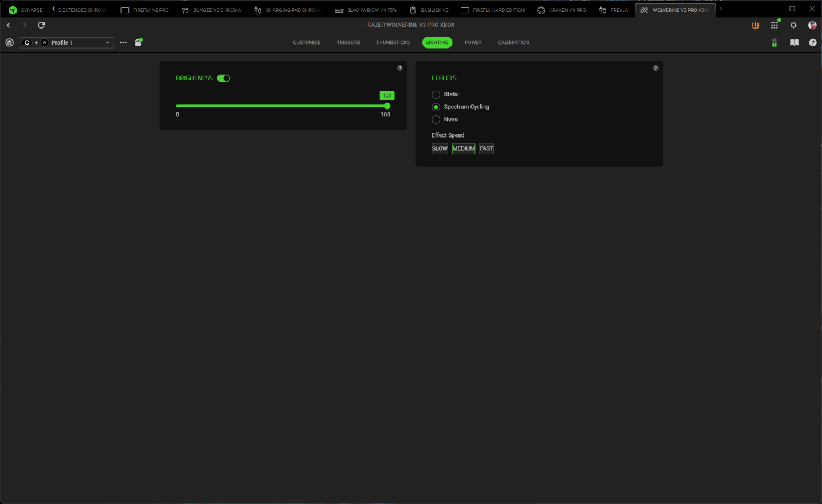Open the Triggers tab
Viewport: 822px width, 504px height.
click(348, 42)
